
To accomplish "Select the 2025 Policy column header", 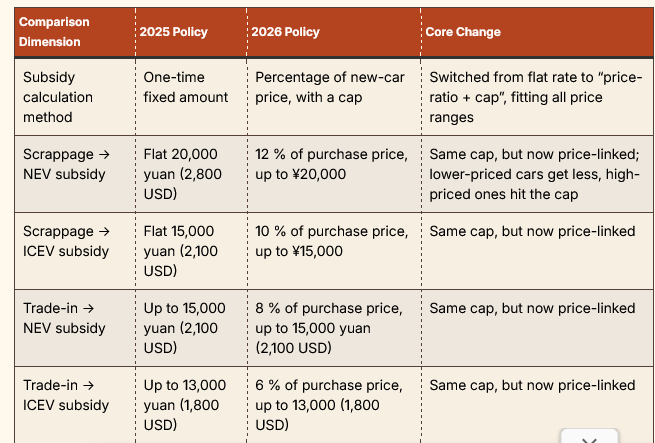I will (x=174, y=32).
